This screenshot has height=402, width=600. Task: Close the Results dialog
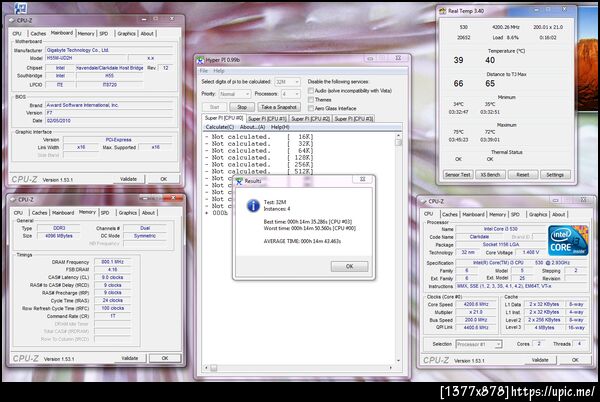pos(363,179)
